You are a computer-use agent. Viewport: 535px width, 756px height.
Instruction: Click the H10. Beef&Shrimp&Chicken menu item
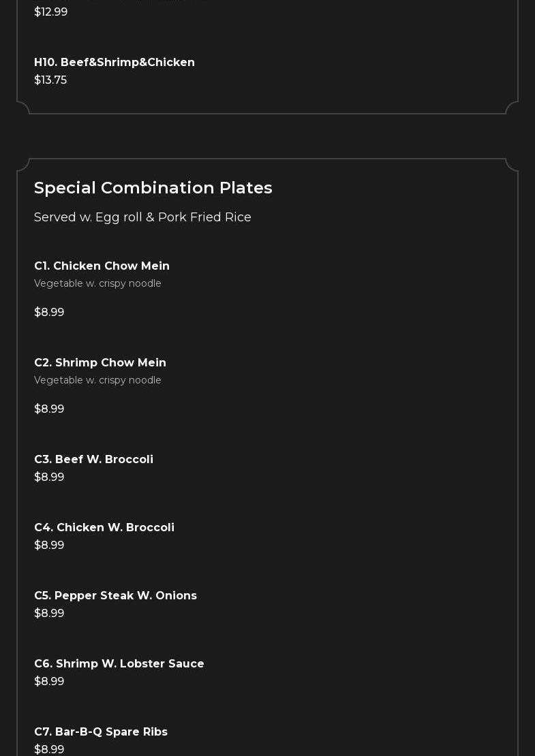click(114, 62)
